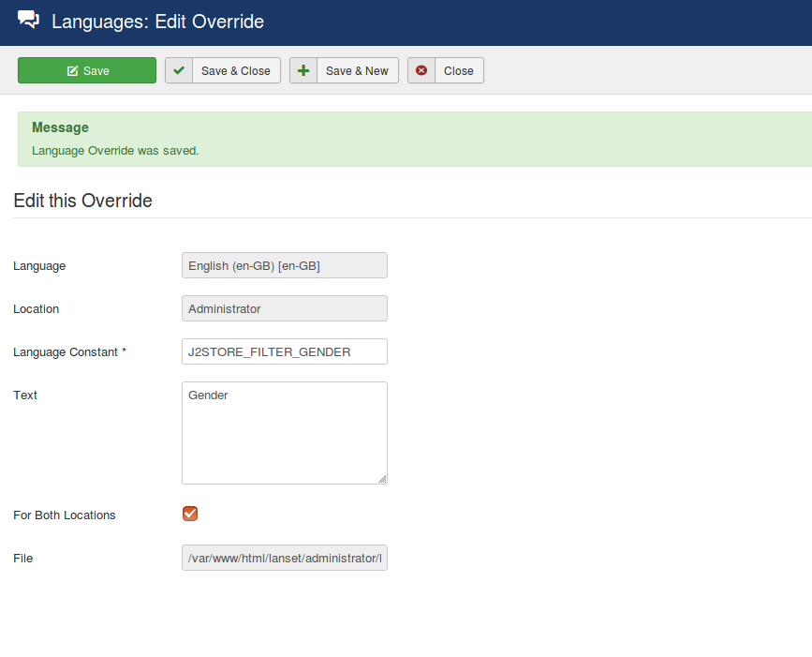The width and height of the screenshot is (812, 657).
Task: Grab the Text area resize handle
Action: pos(382,479)
